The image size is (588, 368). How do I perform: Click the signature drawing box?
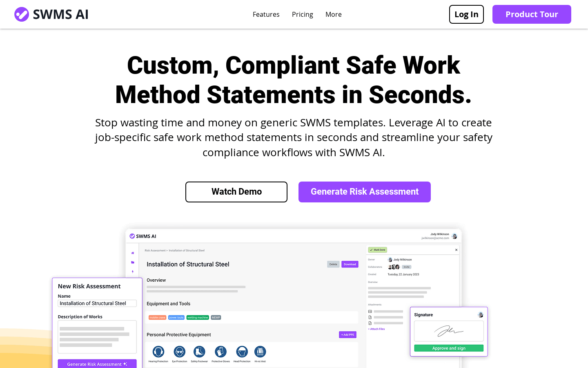[449, 331]
